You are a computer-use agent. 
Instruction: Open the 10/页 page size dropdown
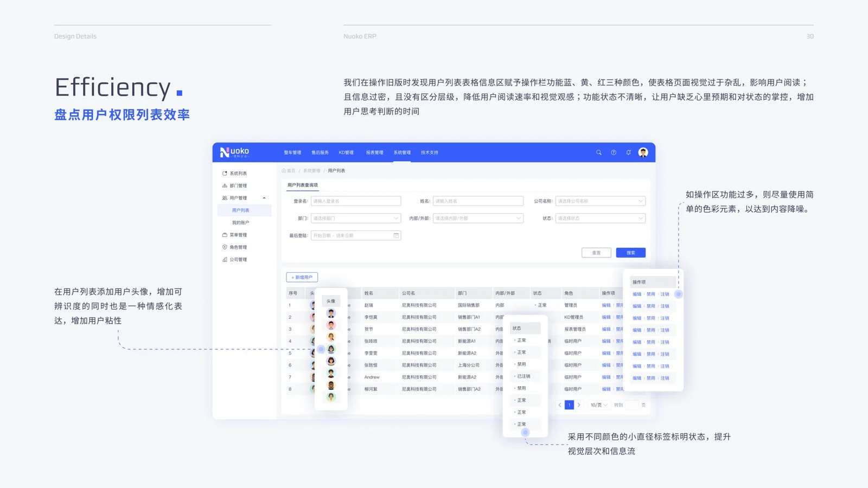599,405
